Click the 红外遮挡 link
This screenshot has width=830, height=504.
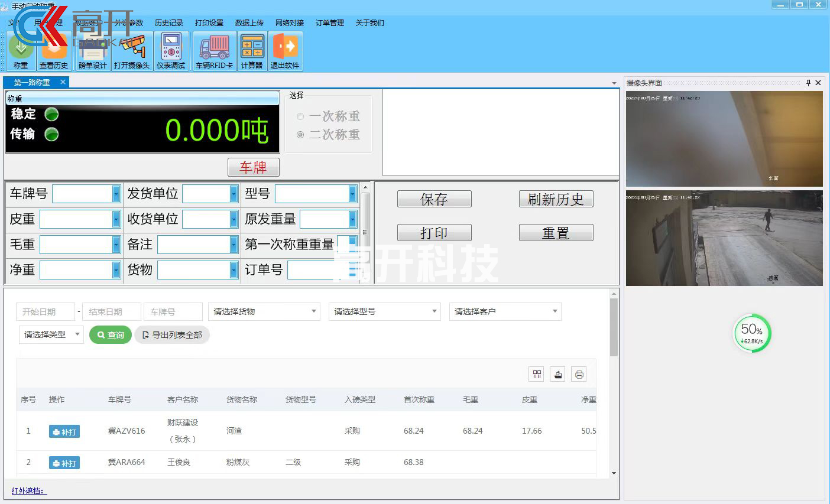tap(29, 491)
